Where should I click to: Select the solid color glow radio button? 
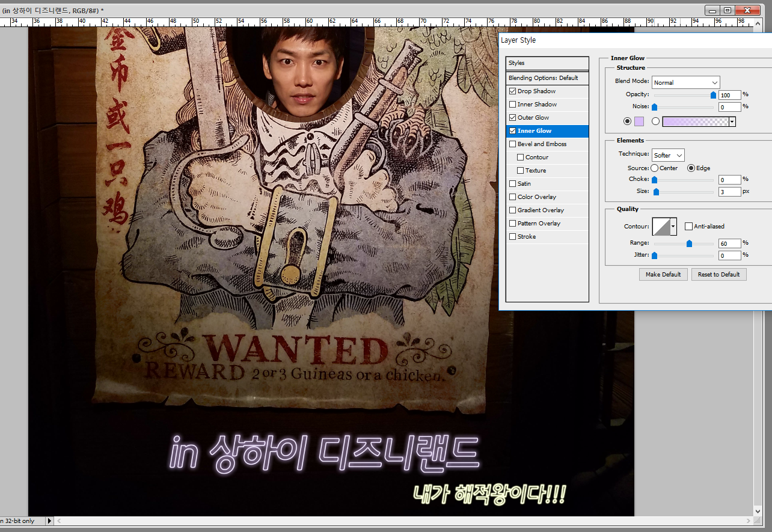628,121
